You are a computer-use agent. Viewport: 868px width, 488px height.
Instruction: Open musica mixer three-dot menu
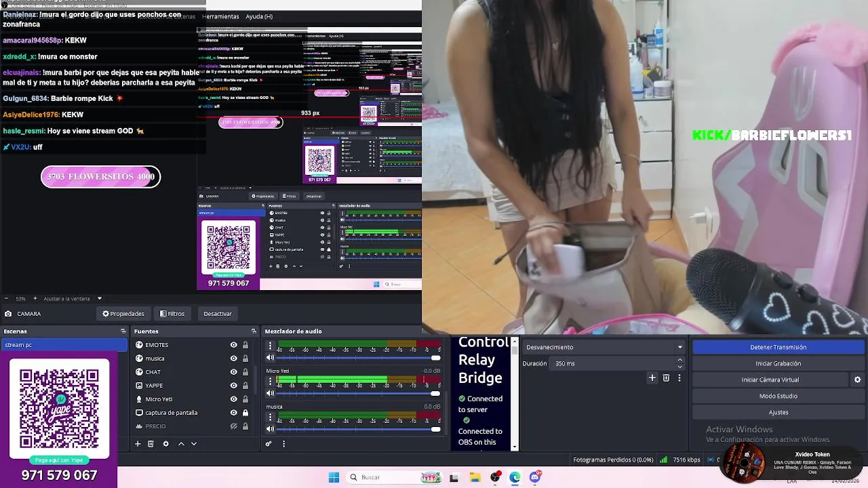coord(270,416)
